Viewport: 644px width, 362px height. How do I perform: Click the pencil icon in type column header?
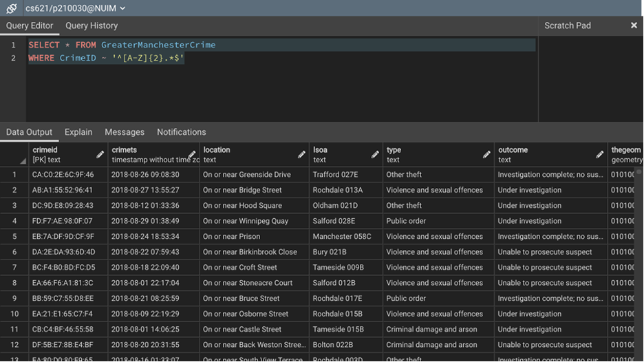pos(486,155)
